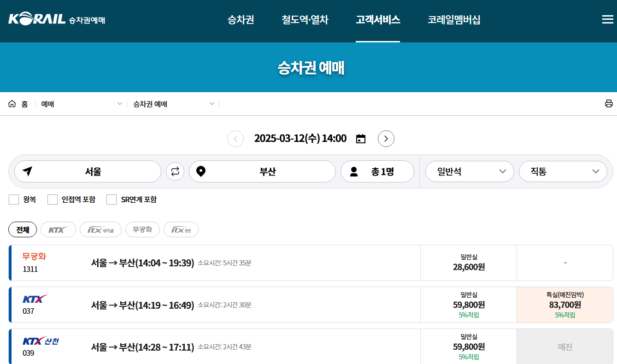Viewport: 617px width, 364px height.
Task: Check the SR연계 포함 checkbox
Action: pyautogui.click(x=112, y=200)
